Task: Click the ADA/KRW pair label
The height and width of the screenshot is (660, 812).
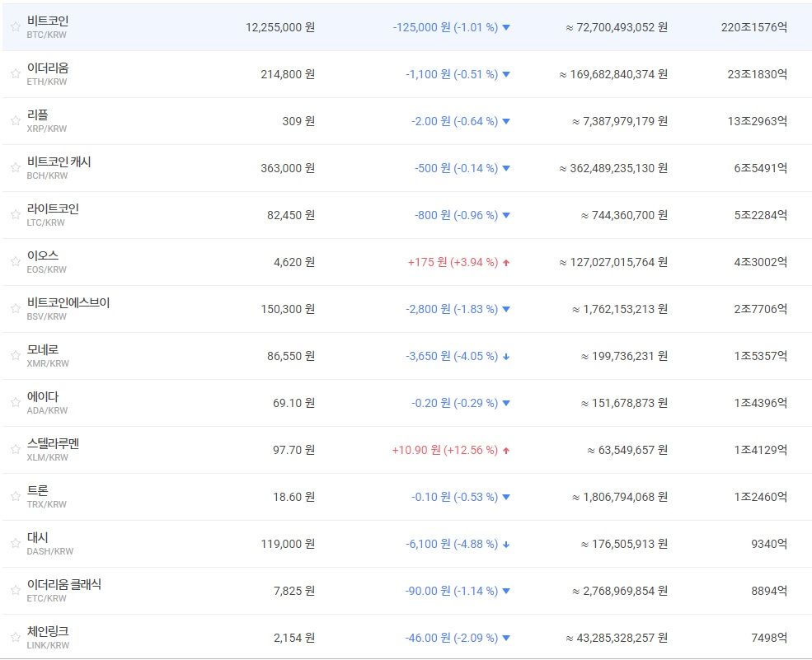Action: pos(47,410)
